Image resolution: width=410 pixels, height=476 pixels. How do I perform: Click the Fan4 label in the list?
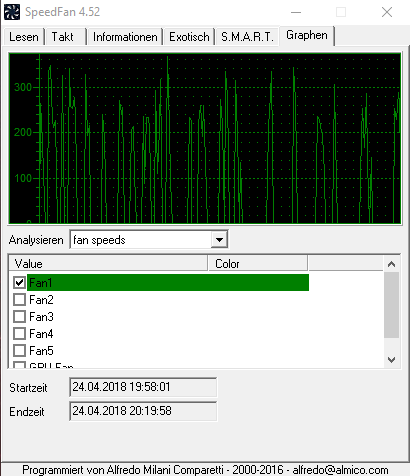point(41,334)
